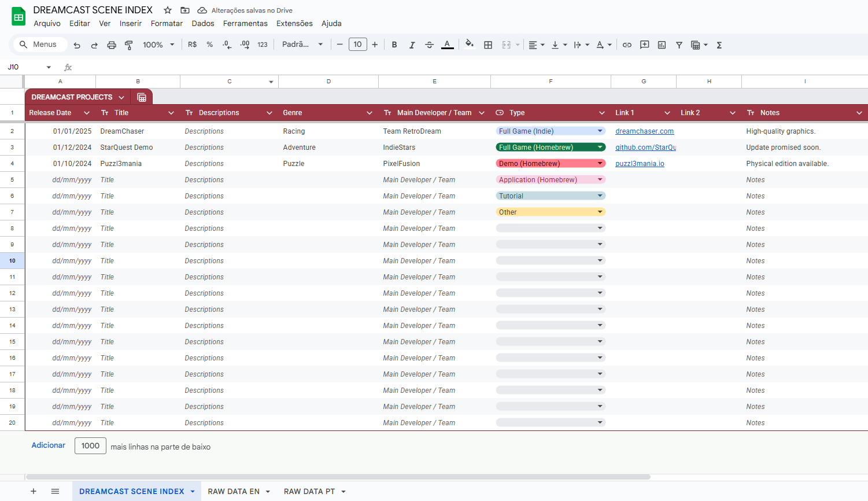Create a filter with the funnel icon
The image size is (868, 501).
[x=679, y=45]
